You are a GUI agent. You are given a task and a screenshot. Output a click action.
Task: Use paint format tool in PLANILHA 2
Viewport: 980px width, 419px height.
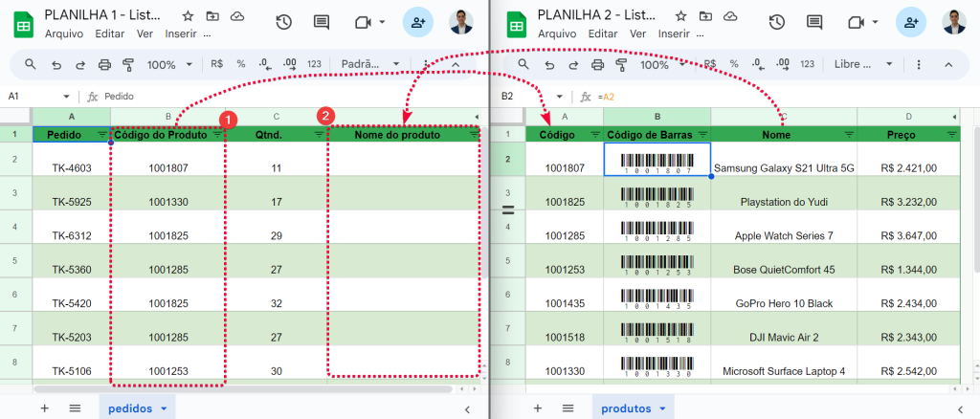point(622,64)
